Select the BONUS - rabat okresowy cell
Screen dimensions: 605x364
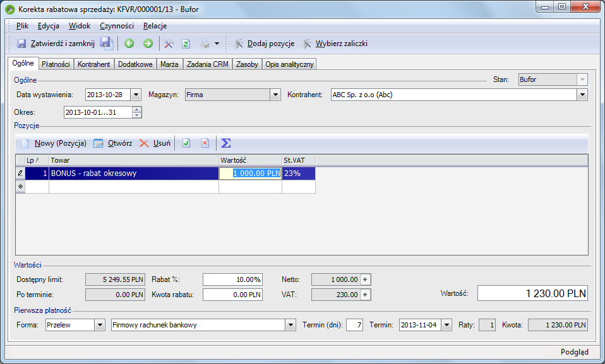pos(134,173)
